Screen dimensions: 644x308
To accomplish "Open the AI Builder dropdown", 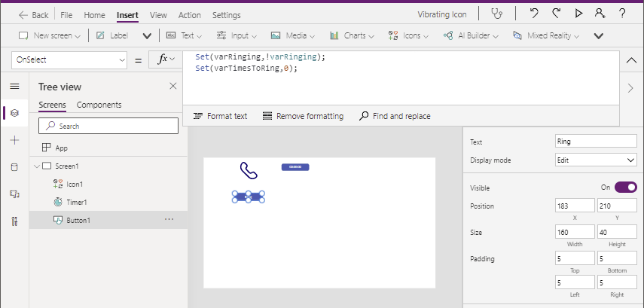I will (471, 35).
